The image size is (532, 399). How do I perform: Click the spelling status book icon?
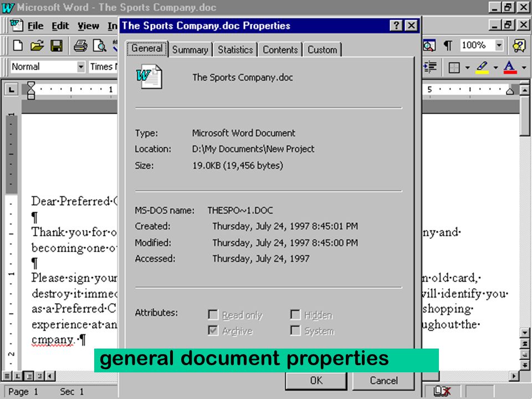(442, 392)
